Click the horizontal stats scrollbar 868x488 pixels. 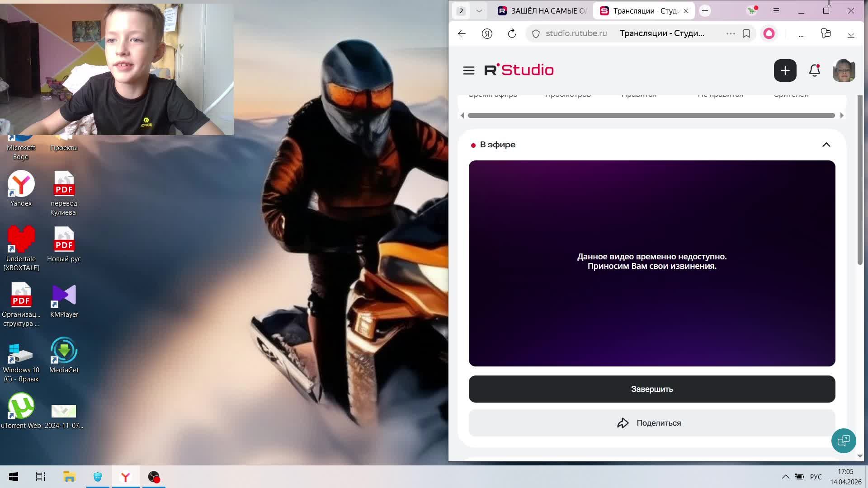point(651,116)
